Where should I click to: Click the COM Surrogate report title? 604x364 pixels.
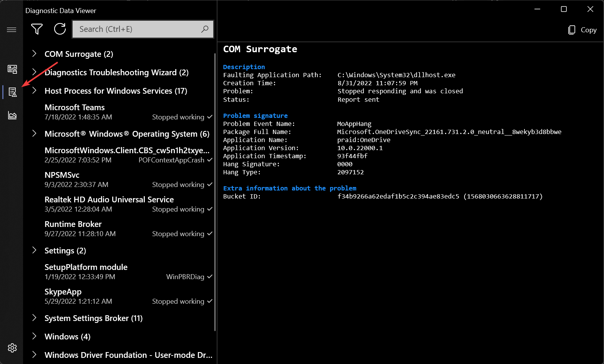coord(260,49)
